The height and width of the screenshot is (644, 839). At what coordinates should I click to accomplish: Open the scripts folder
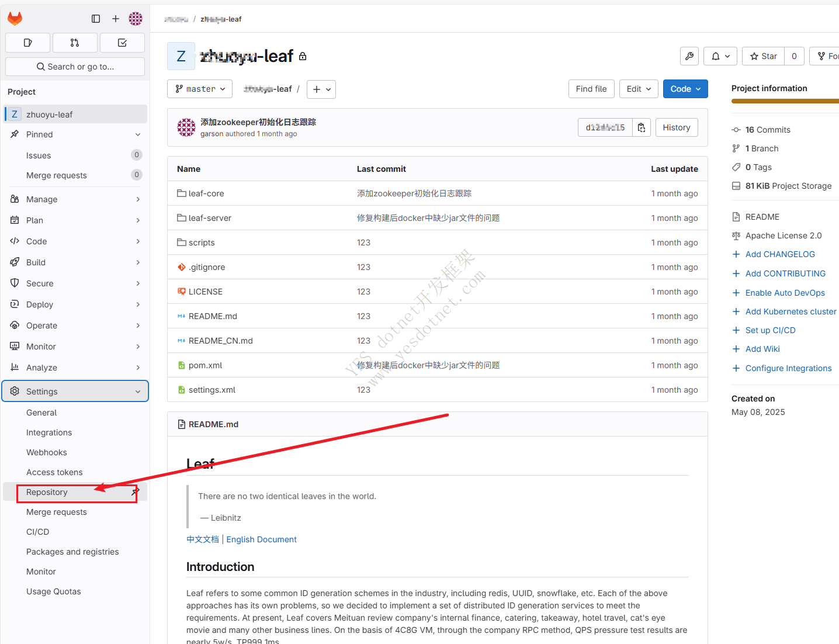(x=202, y=243)
